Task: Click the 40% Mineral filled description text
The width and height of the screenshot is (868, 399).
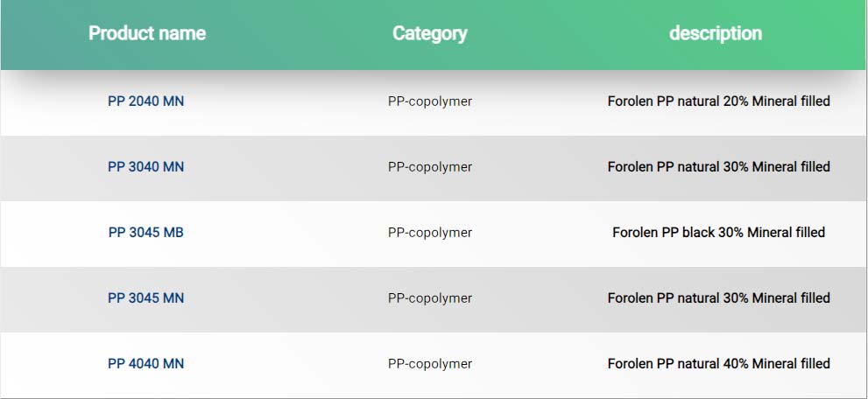Action: (718, 364)
